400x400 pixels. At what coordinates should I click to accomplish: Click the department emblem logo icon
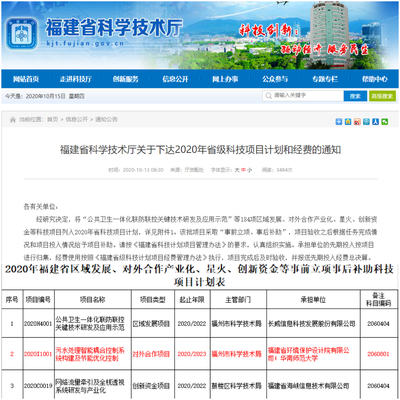[21, 33]
